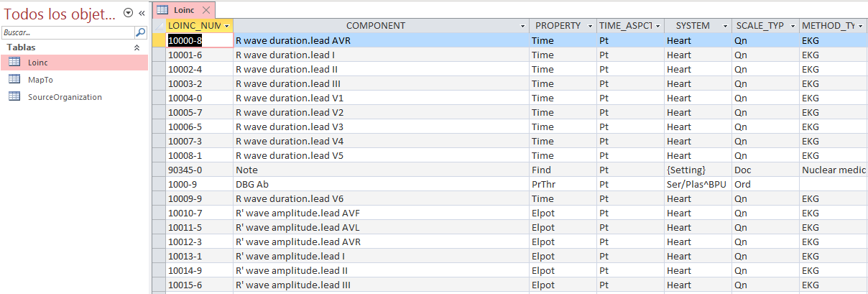Open the SCALE_TYP column filter dropdown
Screen dimensions: 868x294
tap(793, 26)
